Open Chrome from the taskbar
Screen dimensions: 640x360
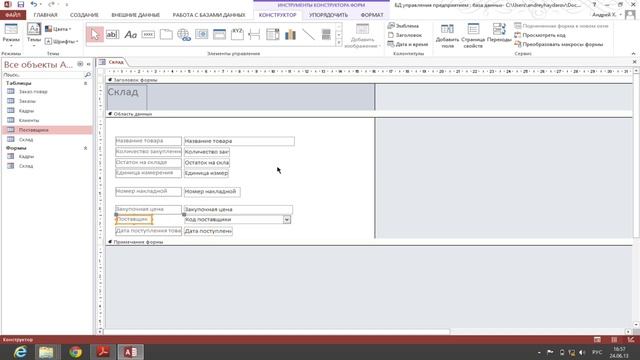click(x=76, y=352)
